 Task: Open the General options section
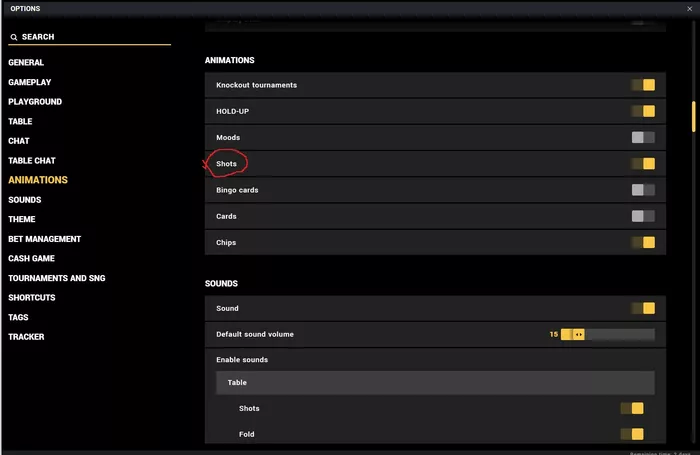(x=26, y=63)
